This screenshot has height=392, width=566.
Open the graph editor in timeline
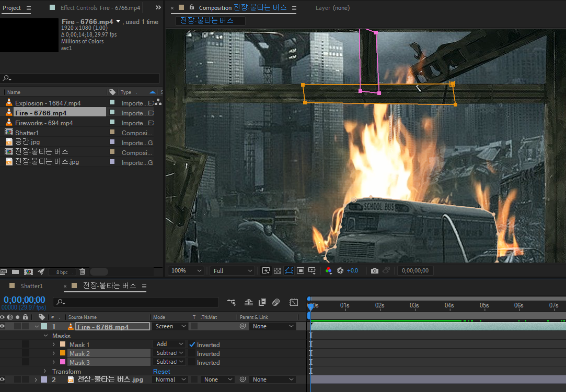click(x=294, y=302)
